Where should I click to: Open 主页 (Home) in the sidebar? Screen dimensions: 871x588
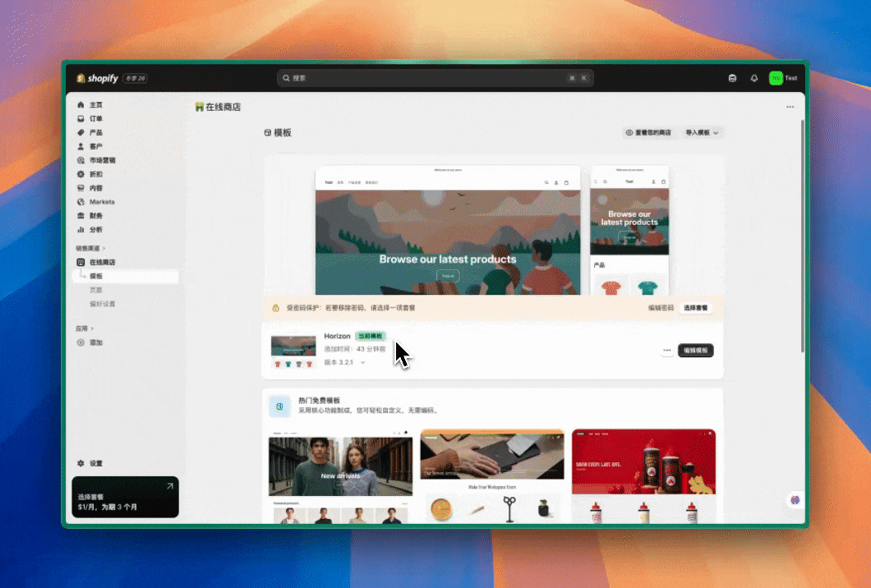pyautogui.click(x=95, y=105)
